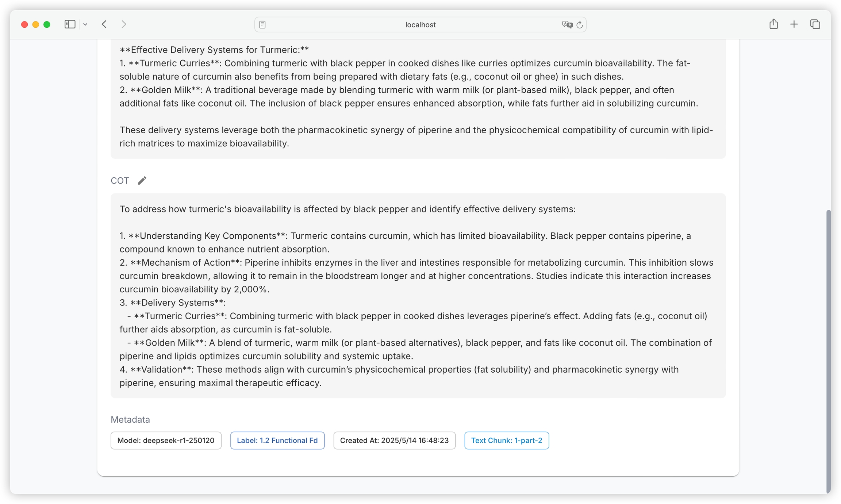Reload the page with refresh icon

click(580, 24)
